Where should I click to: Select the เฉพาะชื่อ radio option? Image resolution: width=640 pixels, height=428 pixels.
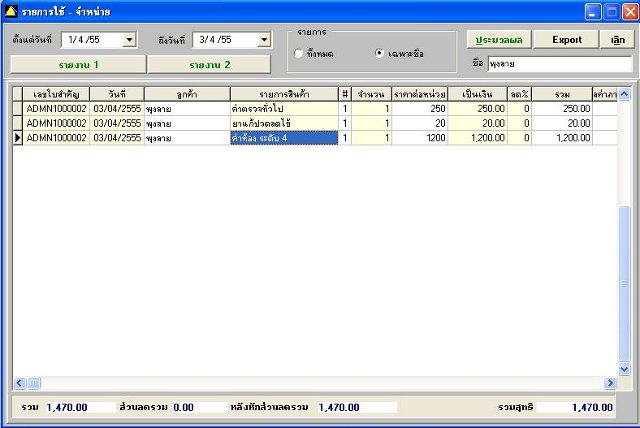tap(379, 53)
